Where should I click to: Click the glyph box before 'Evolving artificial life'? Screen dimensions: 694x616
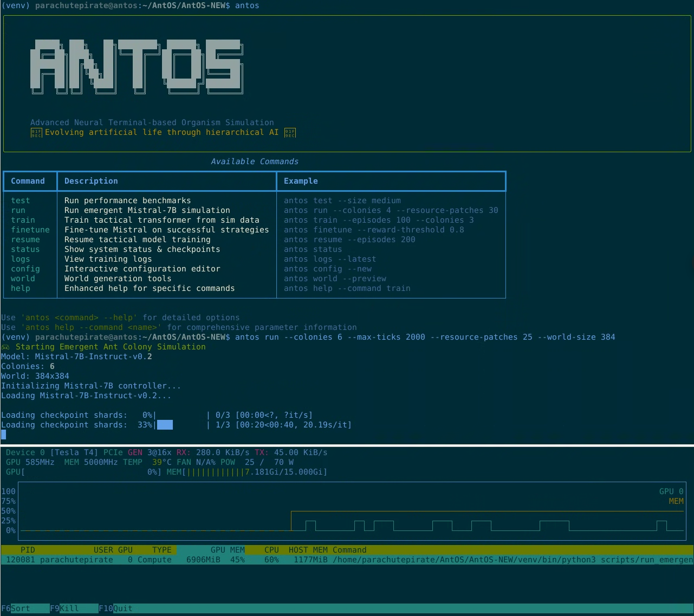tap(36, 133)
